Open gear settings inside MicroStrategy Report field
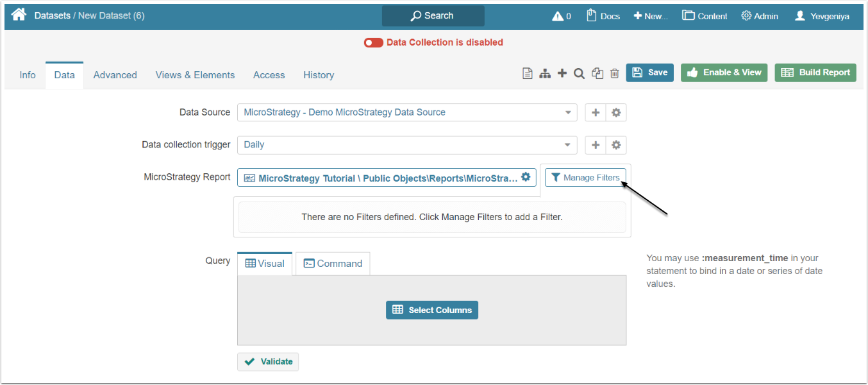Viewport: 868px width, 385px height. [x=526, y=177]
